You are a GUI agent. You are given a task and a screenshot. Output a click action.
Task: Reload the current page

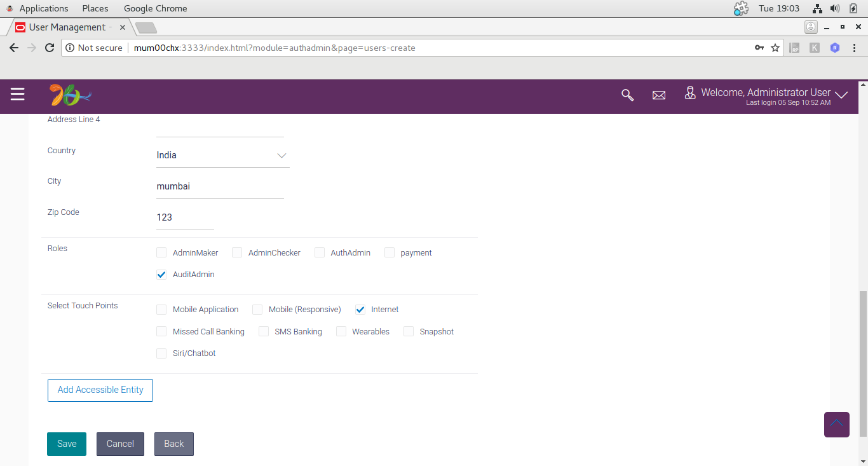tap(50, 48)
